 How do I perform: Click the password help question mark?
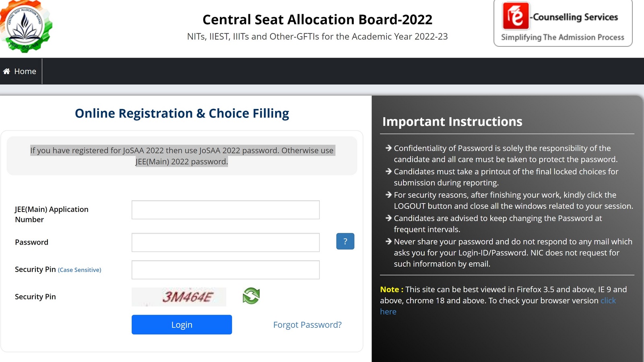345,241
